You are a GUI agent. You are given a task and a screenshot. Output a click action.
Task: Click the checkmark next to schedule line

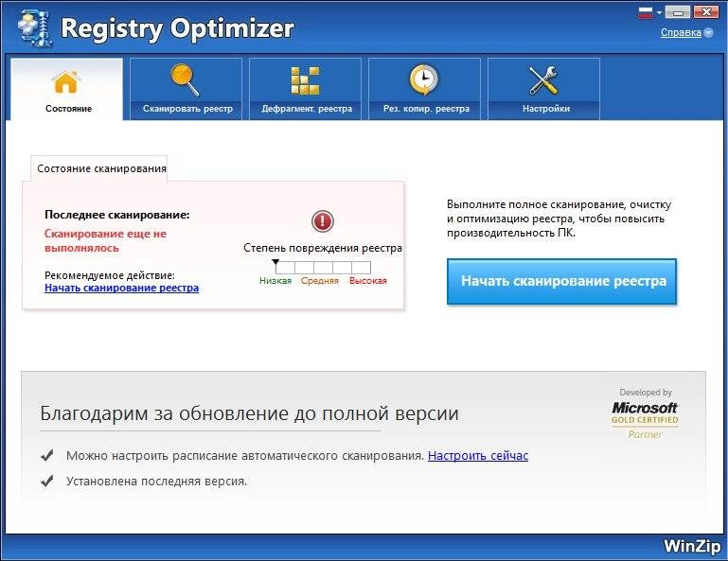(x=47, y=455)
